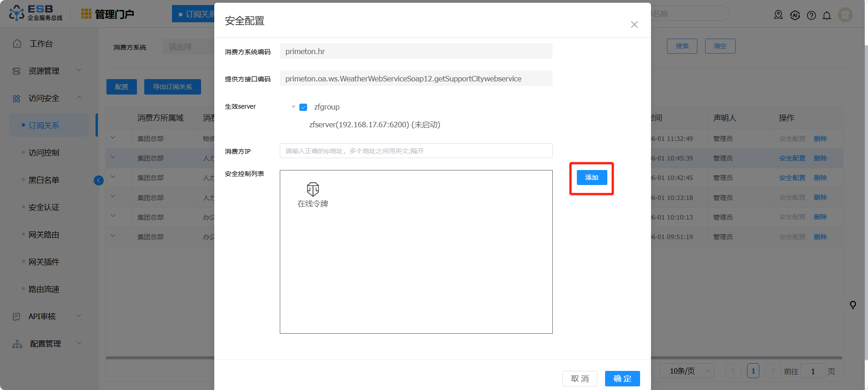Click the 提供方接口编码 field
This screenshot has width=868, height=390.
[x=416, y=78]
